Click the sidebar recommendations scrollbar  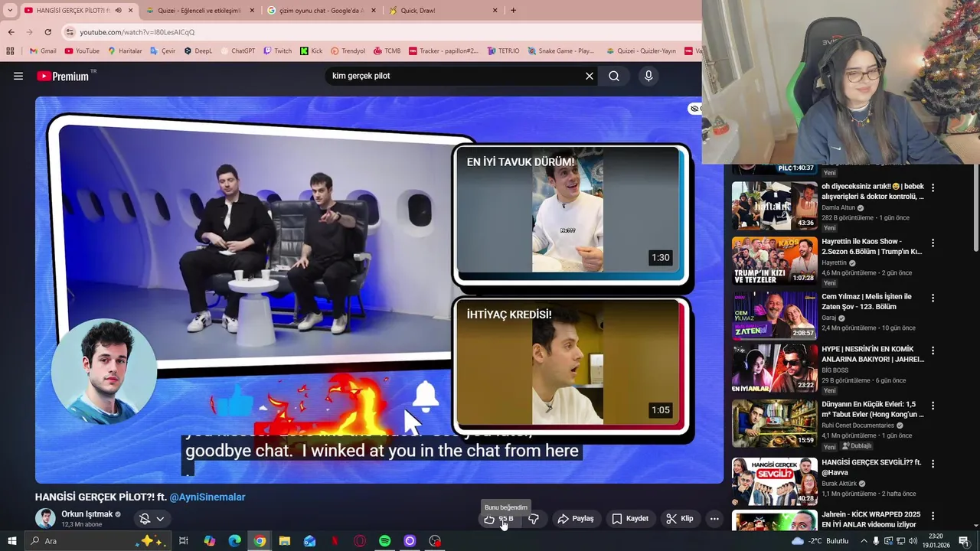click(975, 207)
